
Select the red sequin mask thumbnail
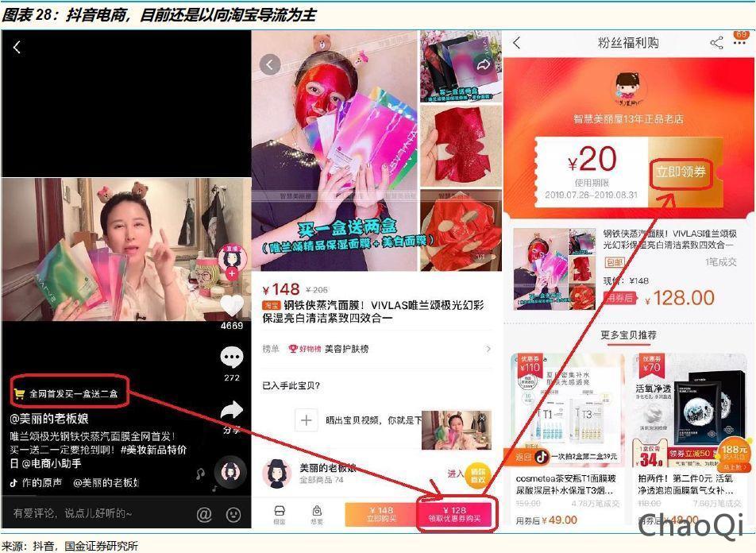pos(461,145)
